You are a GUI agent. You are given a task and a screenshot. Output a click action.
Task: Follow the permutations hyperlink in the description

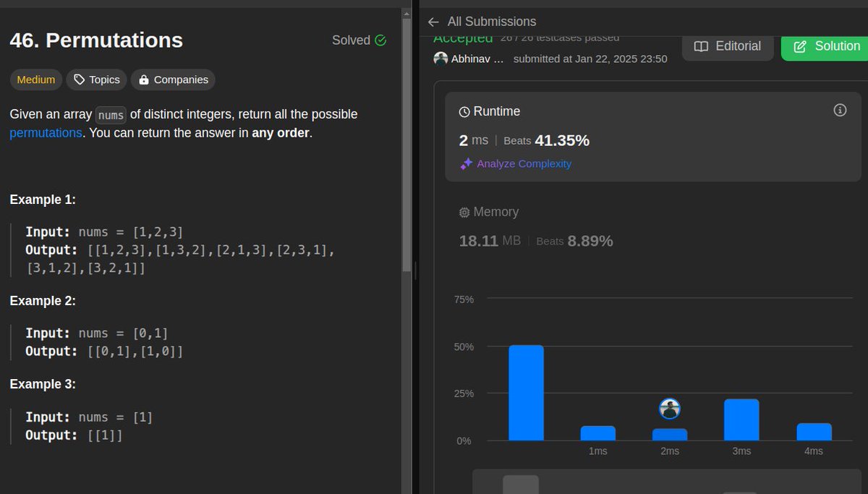tap(46, 132)
